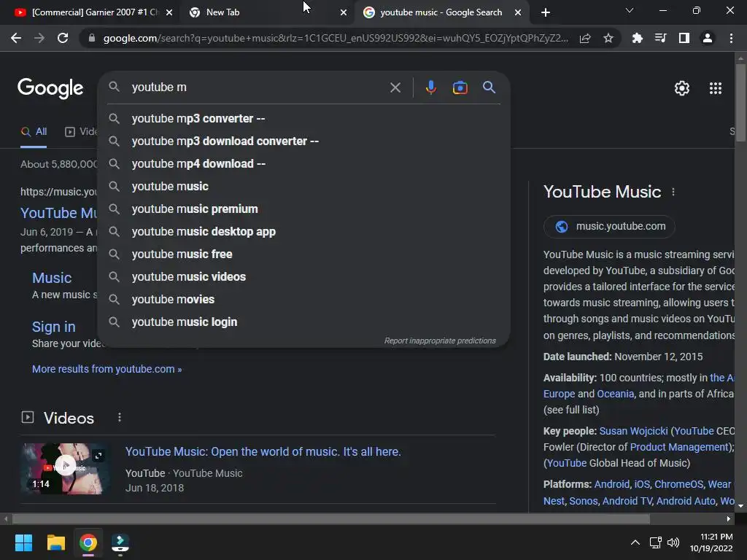
Task: Click the Chrome forward arrow
Action: pos(39,38)
